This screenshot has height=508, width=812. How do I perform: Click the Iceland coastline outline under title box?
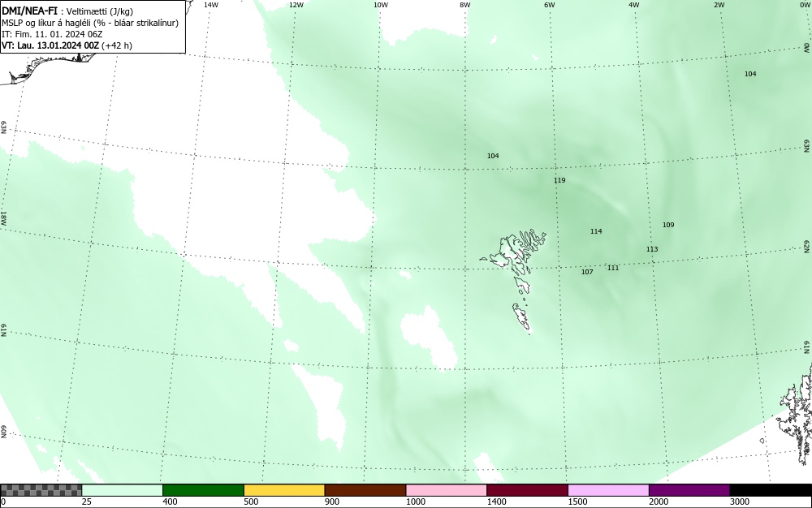click(50, 67)
